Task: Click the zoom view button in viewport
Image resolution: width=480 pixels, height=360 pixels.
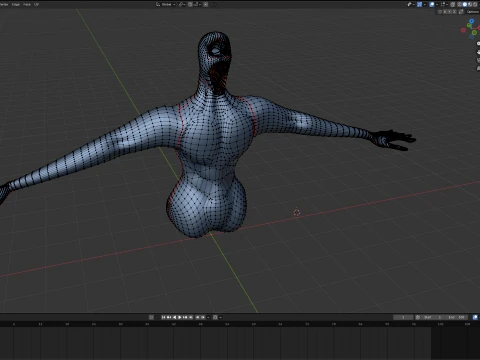Action: 478,43
